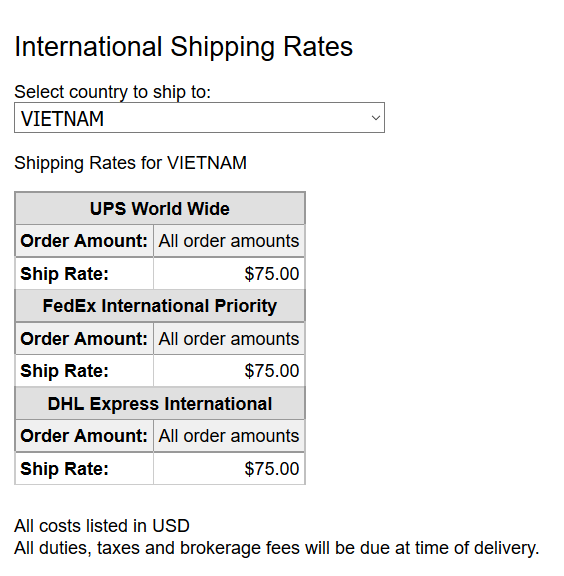
Task: Click the UPS Order Amount label
Action: [x=84, y=241]
